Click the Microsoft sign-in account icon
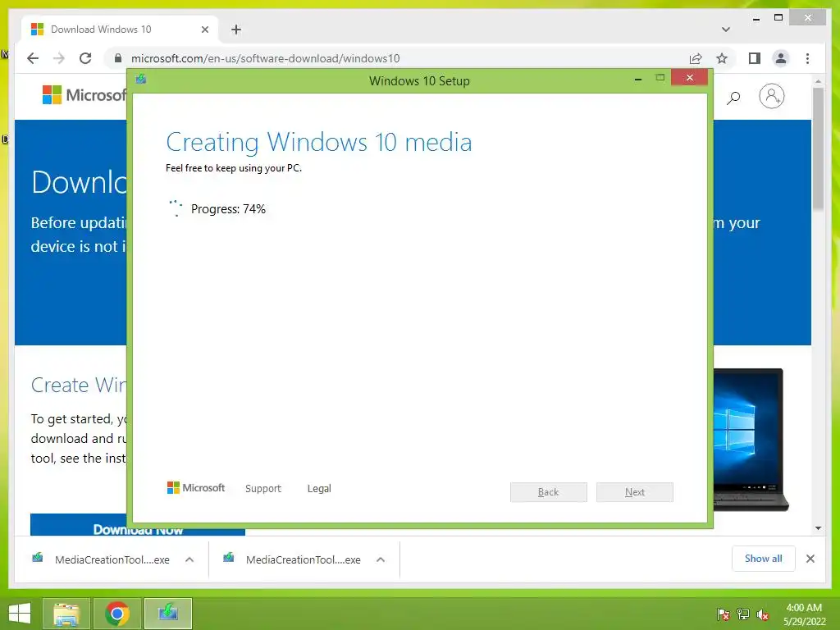Image resolution: width=840 pixels, height=630 pixels. pos(771,97)
